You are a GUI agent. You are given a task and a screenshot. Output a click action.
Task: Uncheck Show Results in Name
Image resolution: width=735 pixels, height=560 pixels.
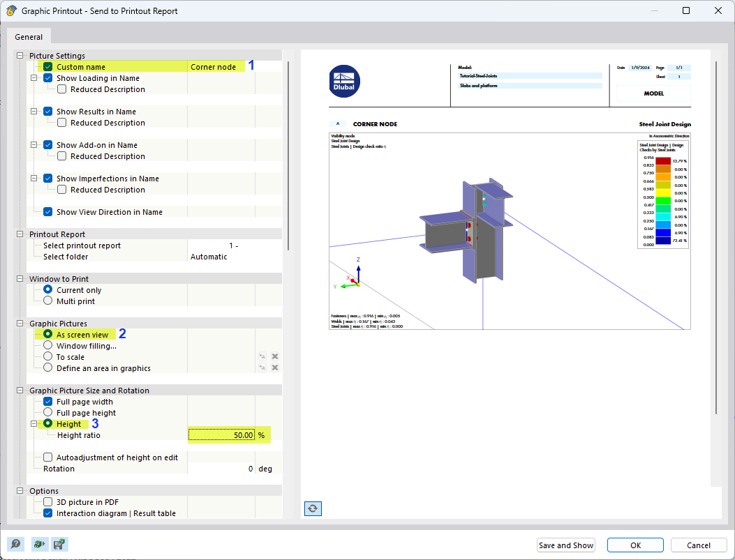(x=47, y=112)
